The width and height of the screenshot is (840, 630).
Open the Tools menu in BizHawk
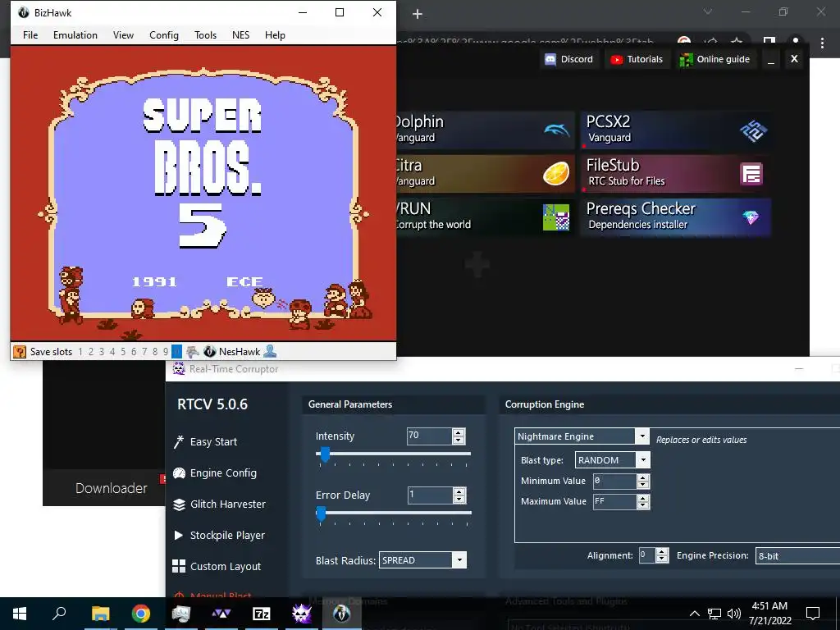(x=206, y=34)
